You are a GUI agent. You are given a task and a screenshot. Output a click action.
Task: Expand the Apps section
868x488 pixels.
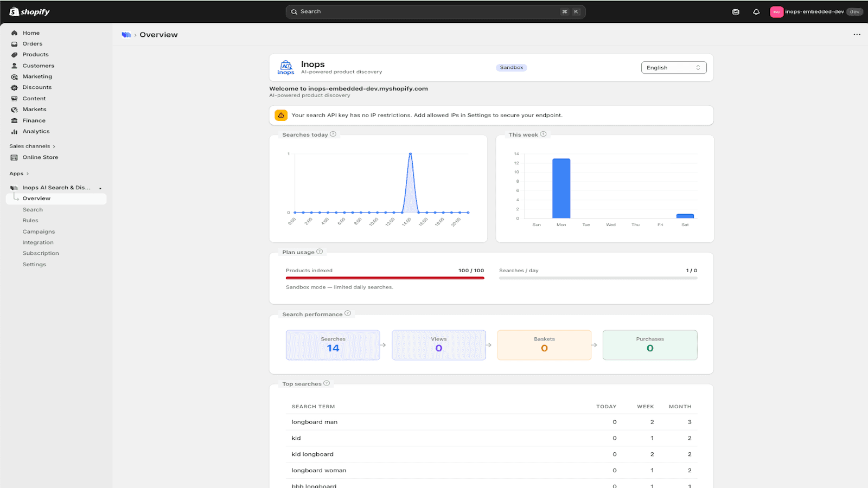tap(19, 174)
